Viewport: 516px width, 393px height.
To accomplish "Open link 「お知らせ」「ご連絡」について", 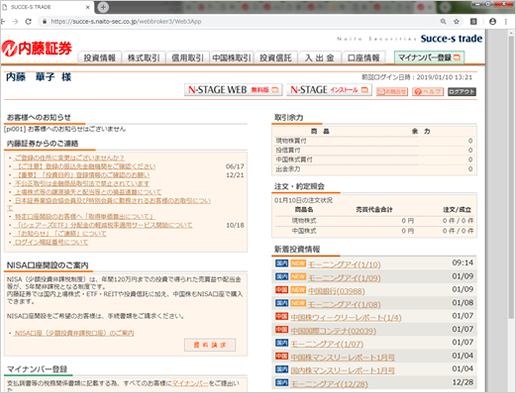I will click(60, 234).
